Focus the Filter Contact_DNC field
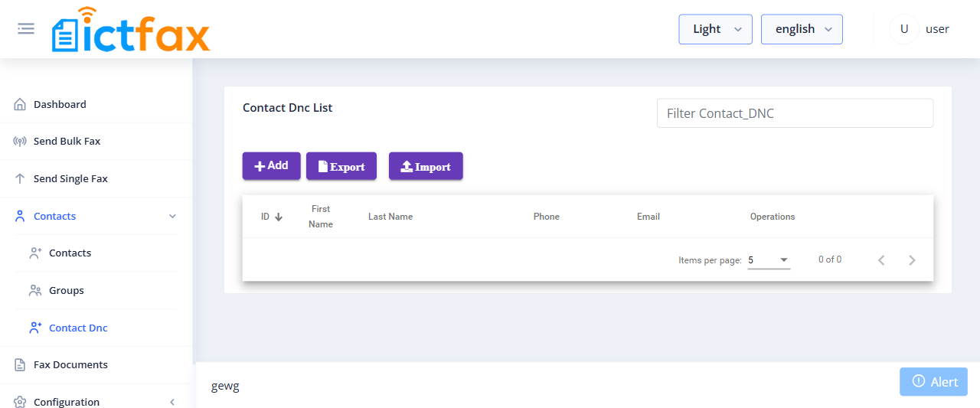The width and height of the screenshot is (980, 408). (x=795, y=113)
